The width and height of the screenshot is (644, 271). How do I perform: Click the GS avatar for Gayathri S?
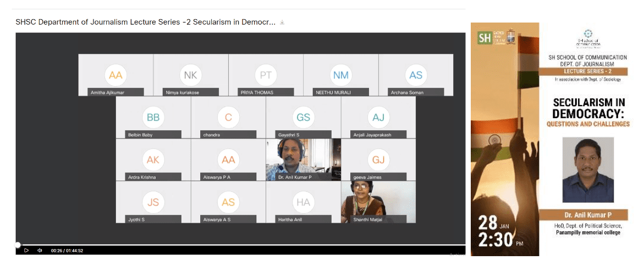point(303,117)
